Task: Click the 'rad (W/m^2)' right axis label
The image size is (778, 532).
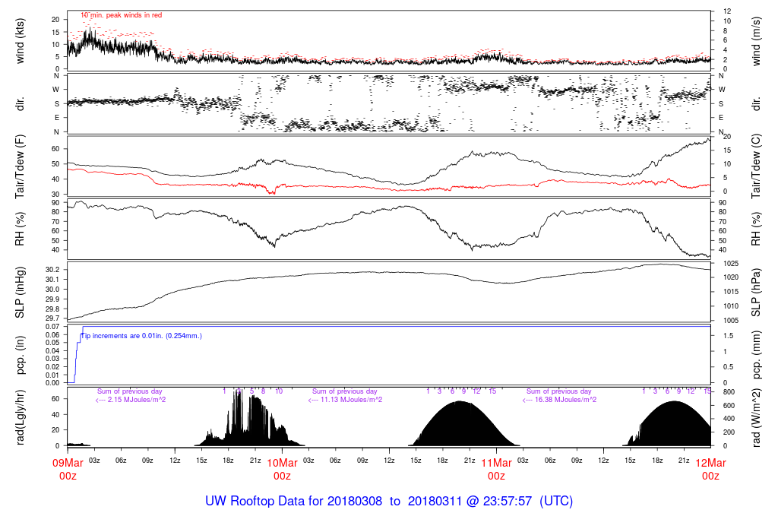Action: point(756,416)
